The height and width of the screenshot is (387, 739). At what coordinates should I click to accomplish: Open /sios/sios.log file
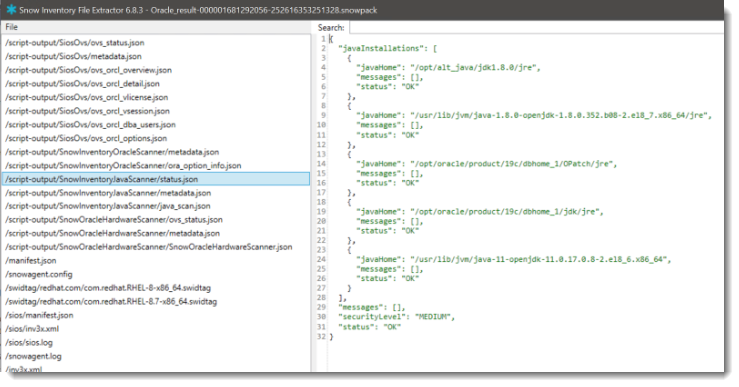[29, 342]
